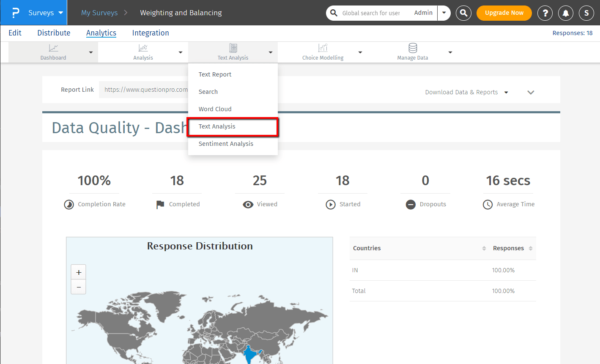Choose Sentiment Analysis menu item
Viewport: 600px width, 364px height.
tap(226, 144)
